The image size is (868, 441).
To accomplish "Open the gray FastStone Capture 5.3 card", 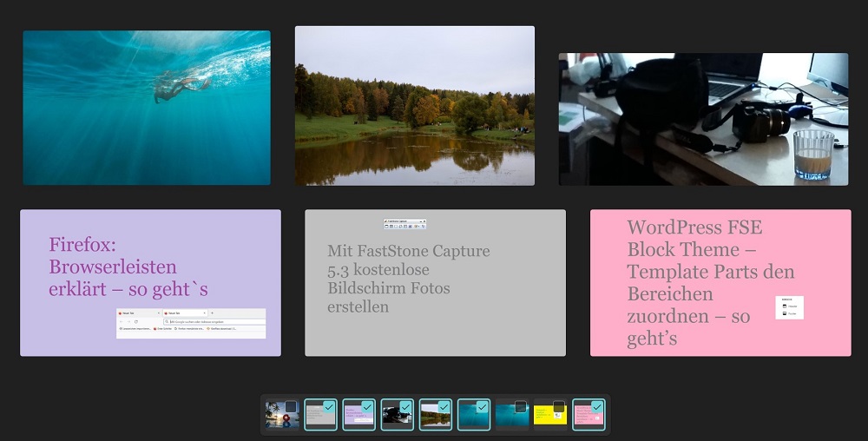I will coord(435,283).
